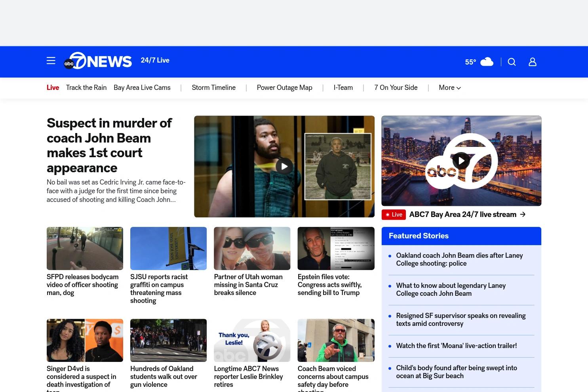Viewport: 588px width, 392px height.
Task: Read Hundreds of Oakland students story
Action: (x=164, y=377)
